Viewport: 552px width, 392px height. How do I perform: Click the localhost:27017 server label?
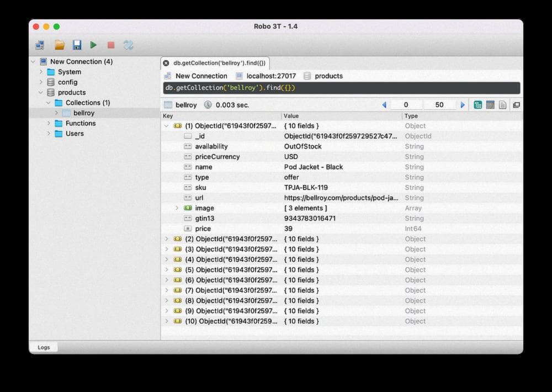(271, 76)
